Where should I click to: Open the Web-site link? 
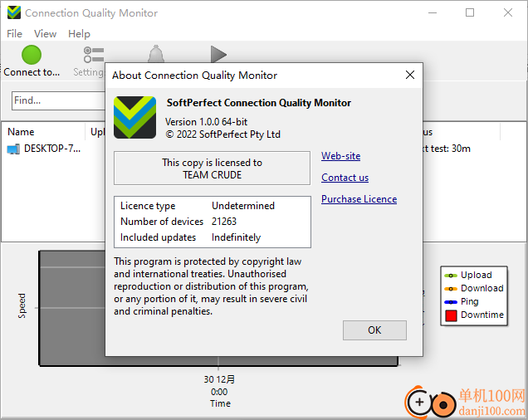click(x=340, y=156)
